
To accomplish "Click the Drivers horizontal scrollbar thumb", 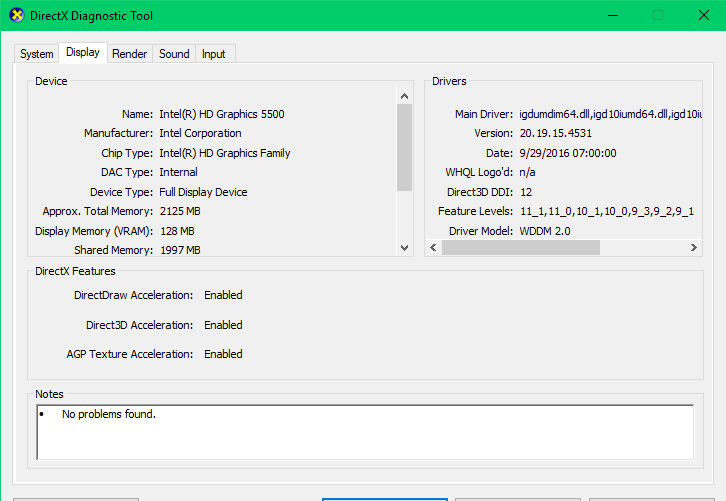I will click(521, 248).
